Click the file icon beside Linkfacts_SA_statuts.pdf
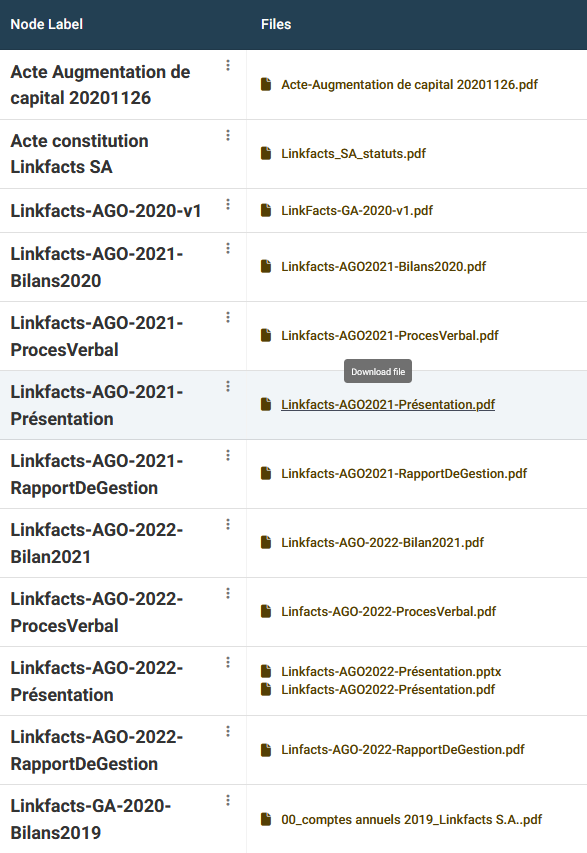 coord(266,153)
